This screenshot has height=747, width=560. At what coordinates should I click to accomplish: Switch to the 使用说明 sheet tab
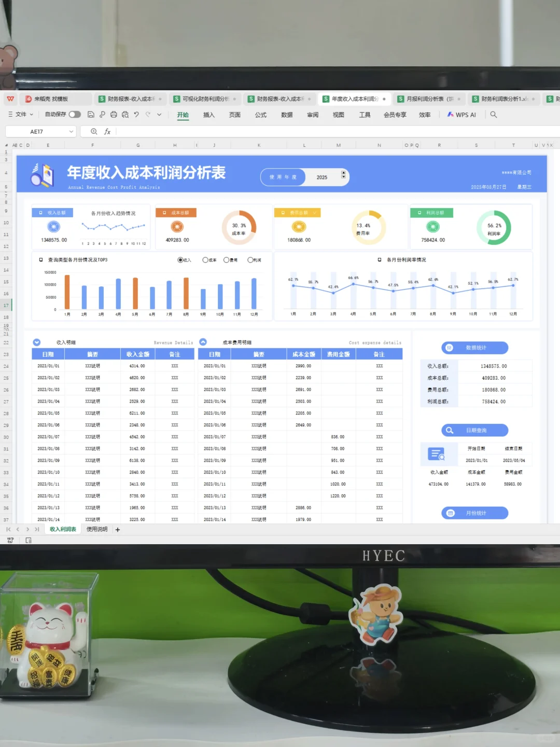97,530
